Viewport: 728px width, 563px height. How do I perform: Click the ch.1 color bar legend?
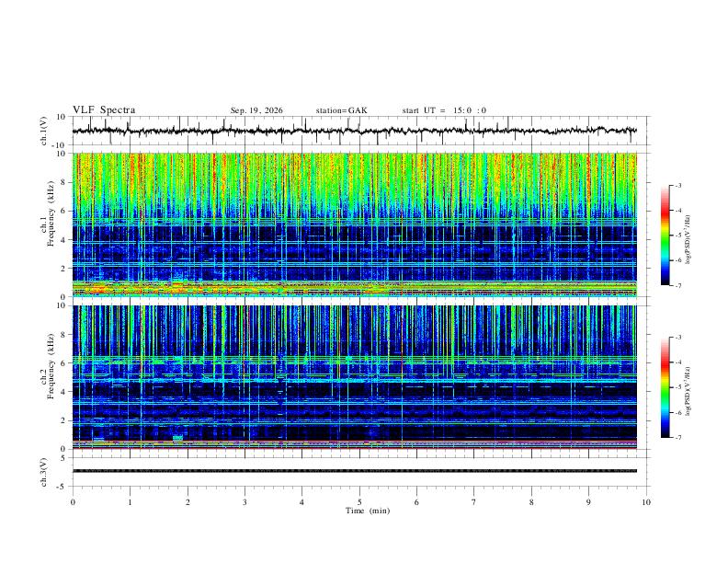coord(665,236)
